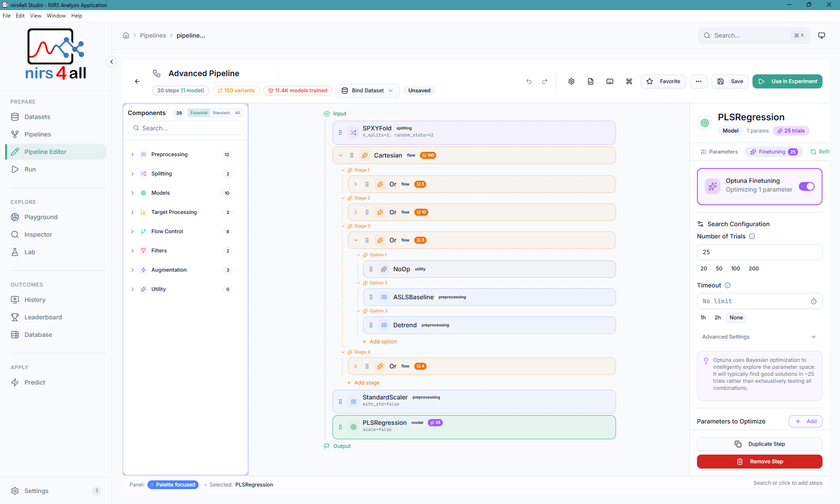Switch to the Finetuning tab
Viewport: 840px width, 504px height.
pyautogui.click(x=773, y=152)
